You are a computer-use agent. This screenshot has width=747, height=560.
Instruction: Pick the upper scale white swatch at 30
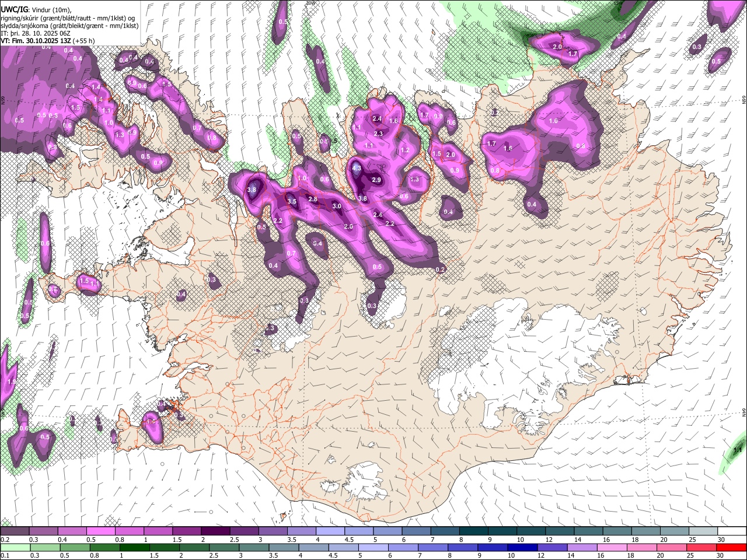coord(732,531)
